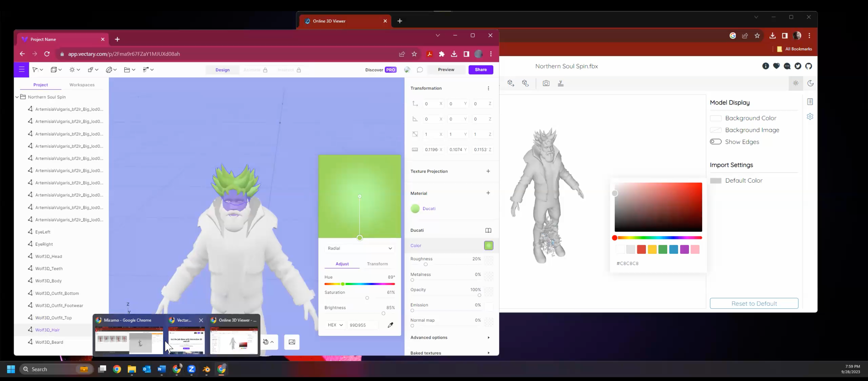Click the snapshot camera icon in 3D Viewer
Viewport: 868px width, 381px height.
coord(546,83)
